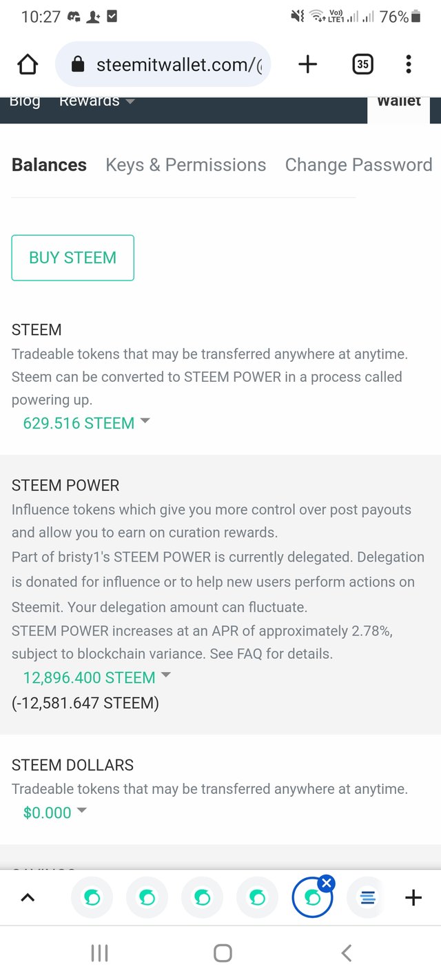Open the Rewards dropdown menu

click(x=97, y=101)
